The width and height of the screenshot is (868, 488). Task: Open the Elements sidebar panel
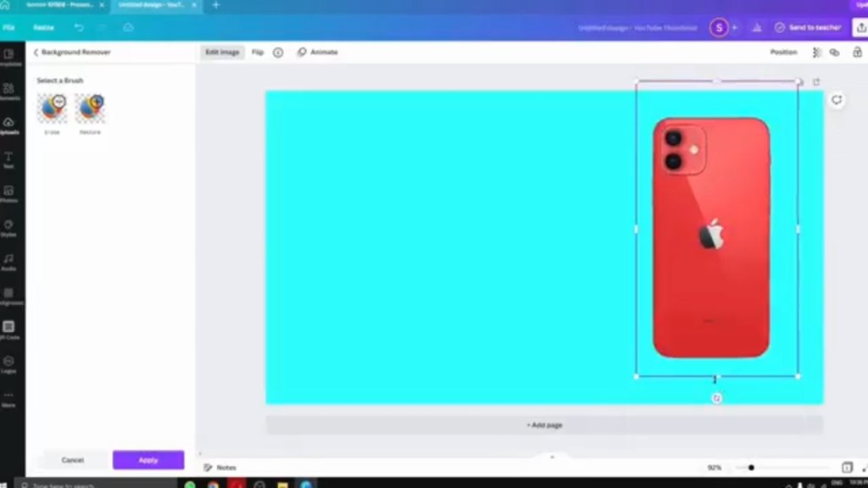pyautogui.click(x=8, y=91)
